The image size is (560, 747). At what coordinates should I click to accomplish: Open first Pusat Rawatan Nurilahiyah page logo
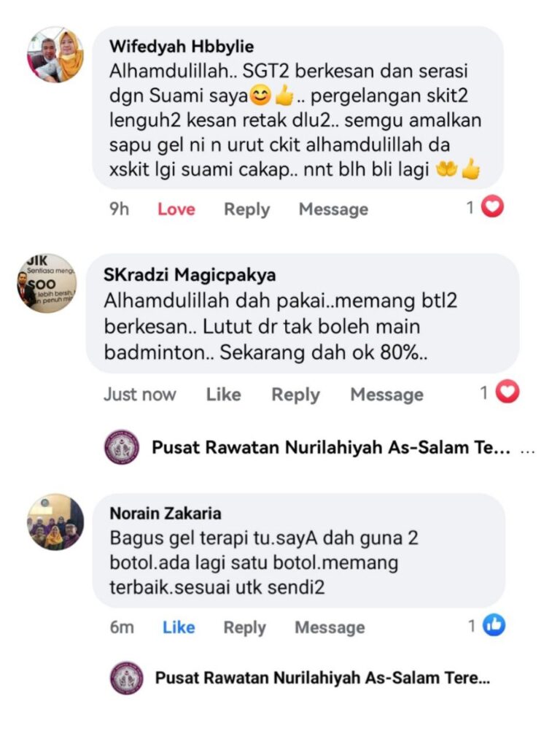click(122, 447)
